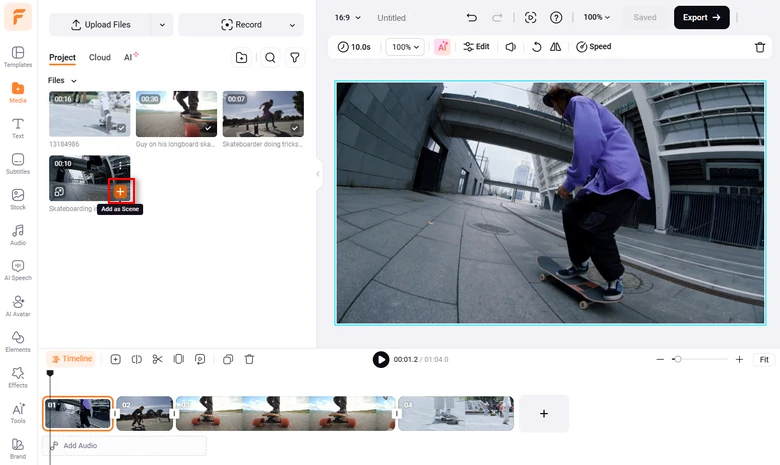The height and width of the screenshot is (465, 780).
Task: Open more options on 00:10 thumbnail
Action: click(x=120, y=165)
